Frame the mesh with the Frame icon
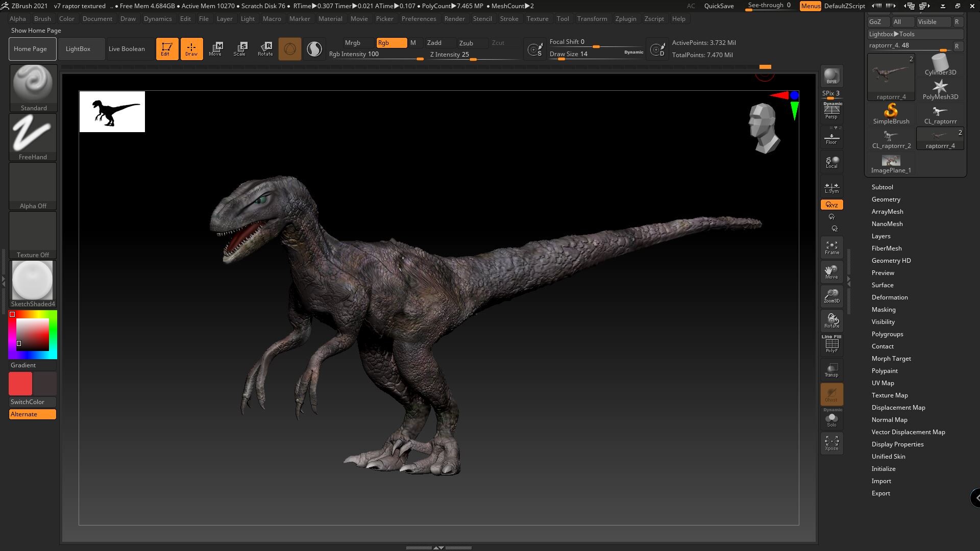This screenshot has height=551, width=980. (x=831, y=247)
